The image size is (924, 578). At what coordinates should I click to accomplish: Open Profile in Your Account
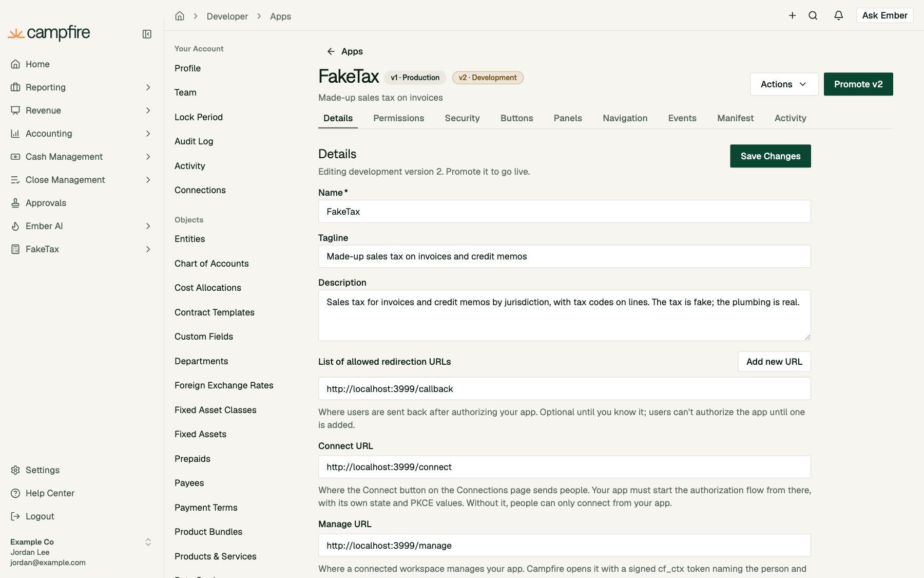(x=187, y=68)
